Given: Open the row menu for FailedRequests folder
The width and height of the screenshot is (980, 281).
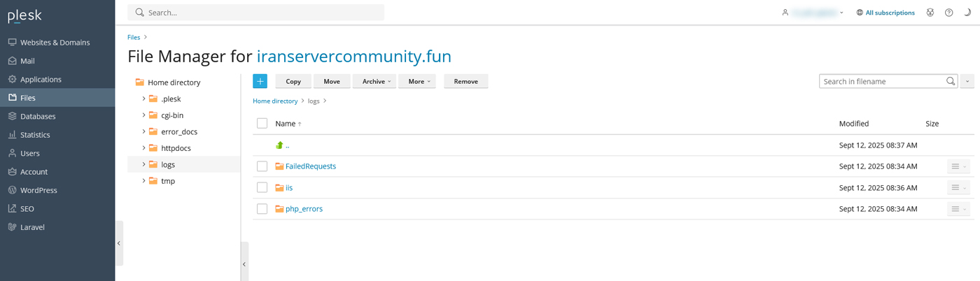Looking at the screenshot, I should [958, 166].
